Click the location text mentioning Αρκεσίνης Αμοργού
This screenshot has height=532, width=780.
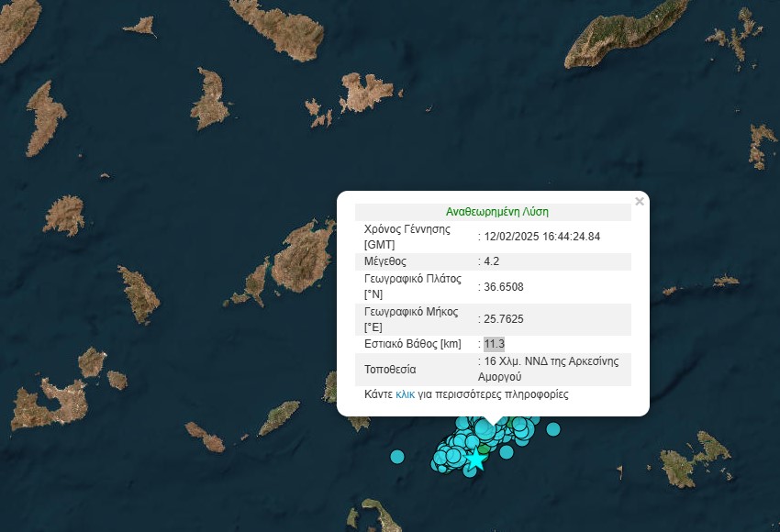pyautogui.click(x=549, y=369)
